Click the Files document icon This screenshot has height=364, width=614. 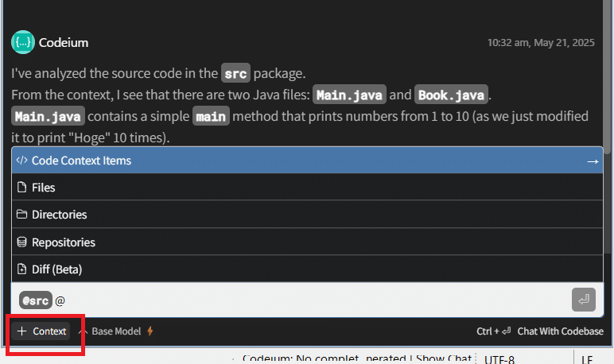[22, 187]
